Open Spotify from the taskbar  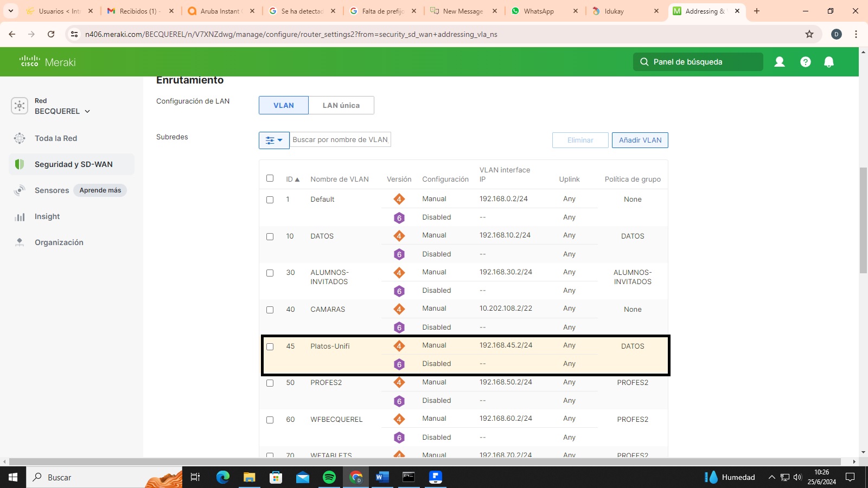coord(329,477)
